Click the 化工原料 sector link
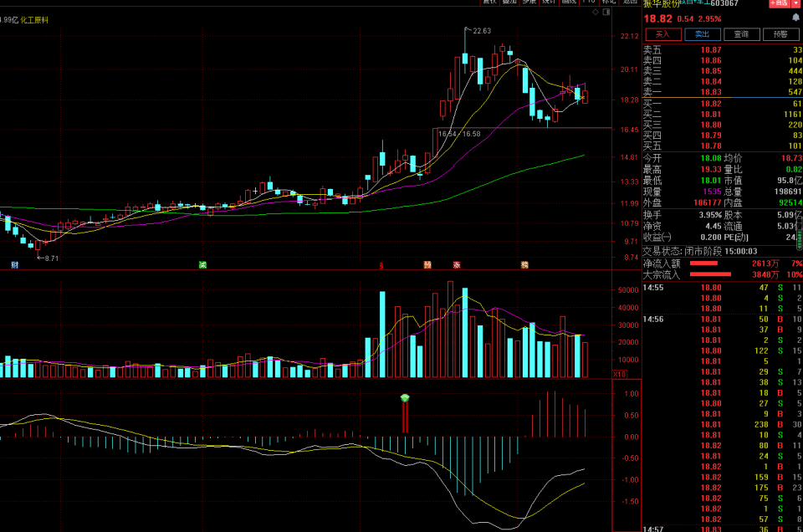The height and width of the screenshot is (532, 803). point(34,20)
